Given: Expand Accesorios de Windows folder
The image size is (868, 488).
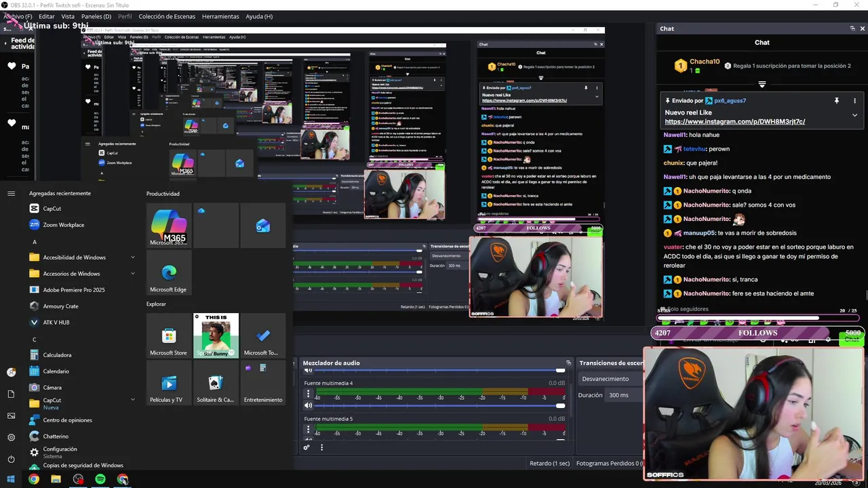Looking at the screenshot, I should [x=133, y=274].
